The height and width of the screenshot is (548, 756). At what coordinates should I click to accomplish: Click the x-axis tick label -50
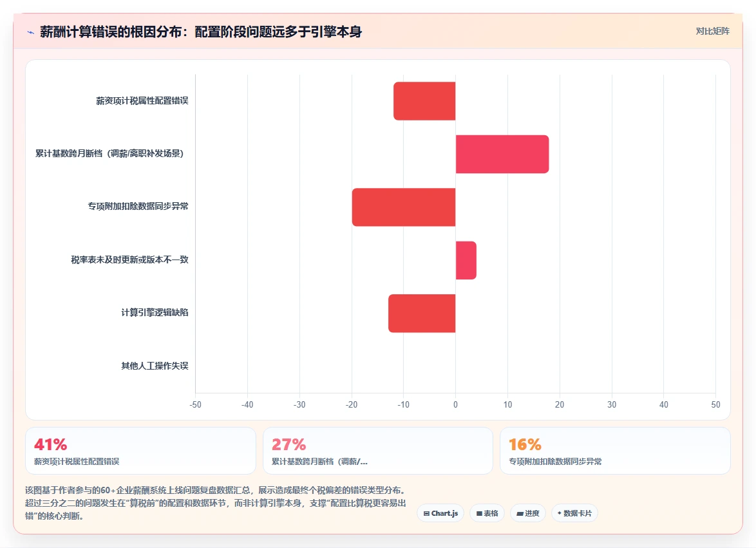195,405
